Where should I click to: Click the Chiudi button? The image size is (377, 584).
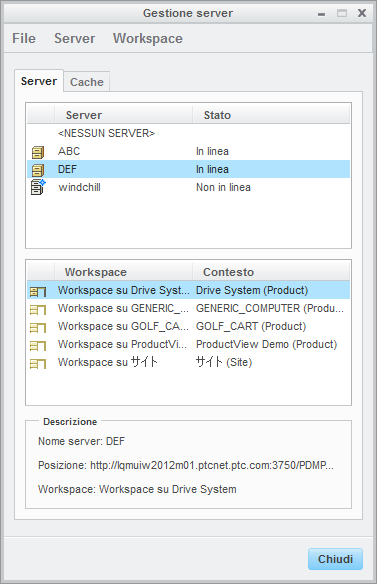pyautogui.click(x=335, y=559)
